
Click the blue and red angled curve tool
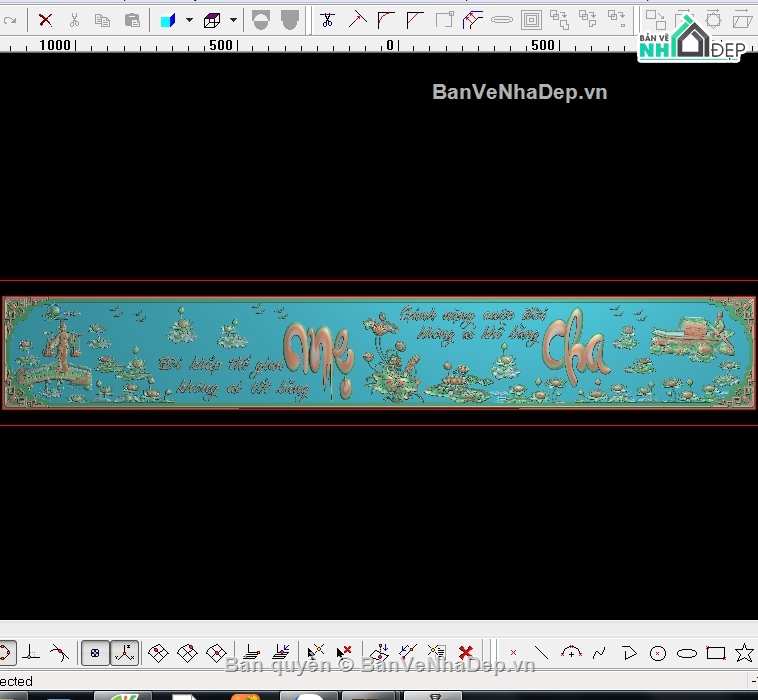pyautogui.click(x=472, y=20)
